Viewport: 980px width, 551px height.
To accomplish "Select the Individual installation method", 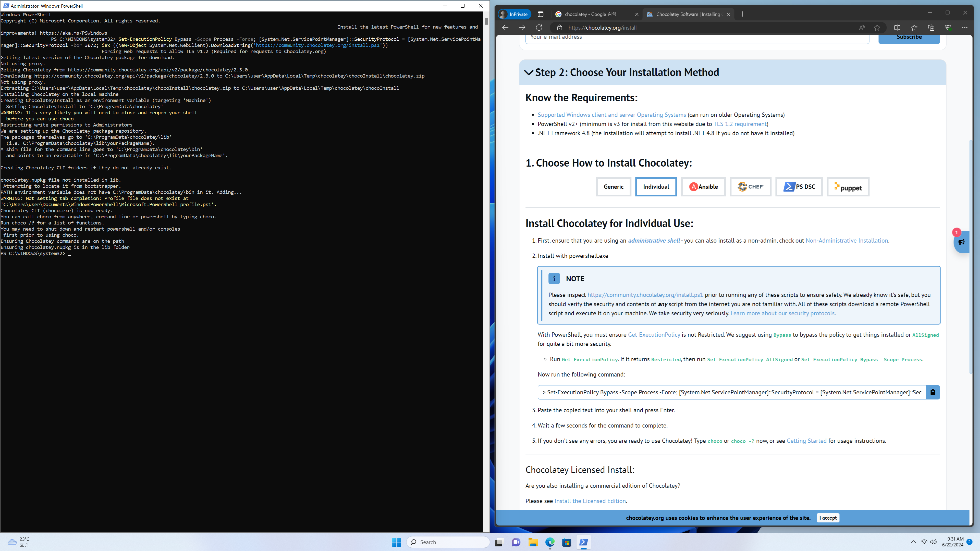I will (656, 187).
